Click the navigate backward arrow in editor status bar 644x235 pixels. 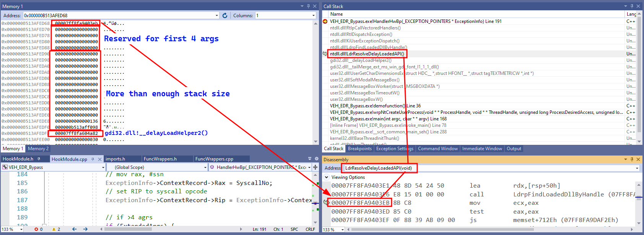pyautogui.click(x=74, y=229)
